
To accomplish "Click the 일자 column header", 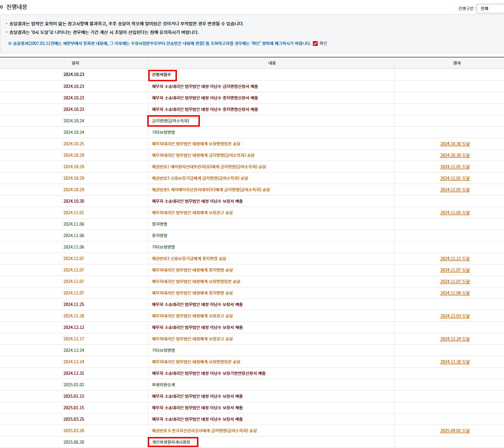I will pyautogui.click(x=75, y=63).
